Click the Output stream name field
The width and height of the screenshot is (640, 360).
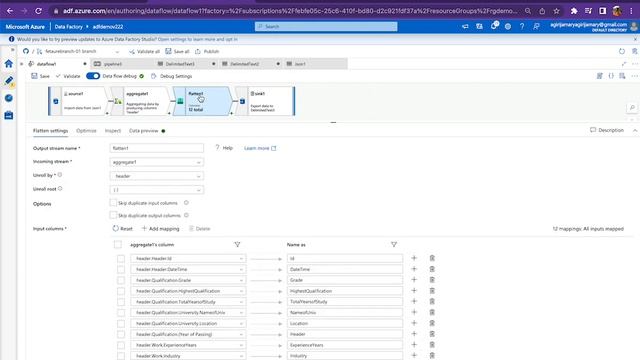pos(157,148)
